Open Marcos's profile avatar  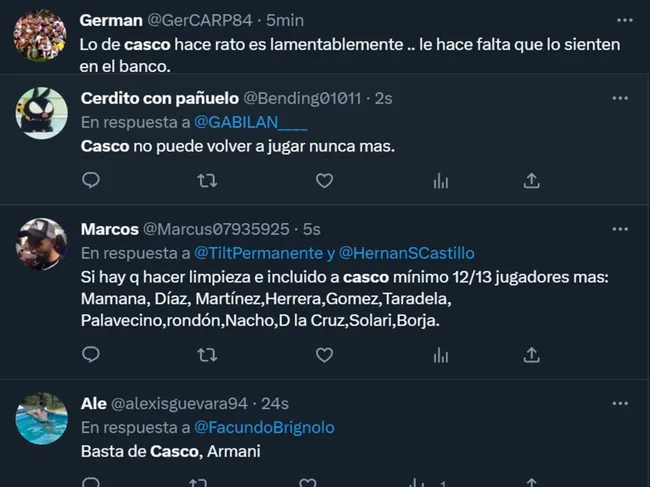tap(41, 243)
